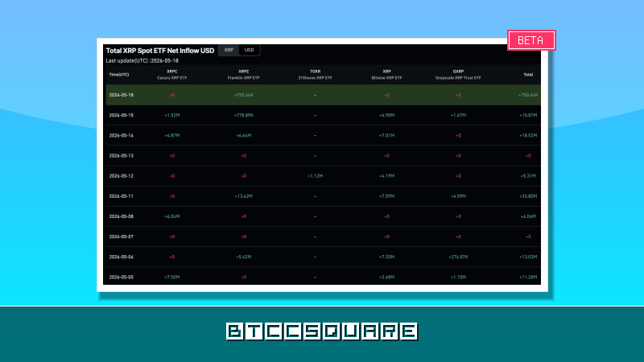Screen dimensions: 644x362
Task: Click the Last update(UTC) :2026-05-18 text
Action: [x=142, y=61]
